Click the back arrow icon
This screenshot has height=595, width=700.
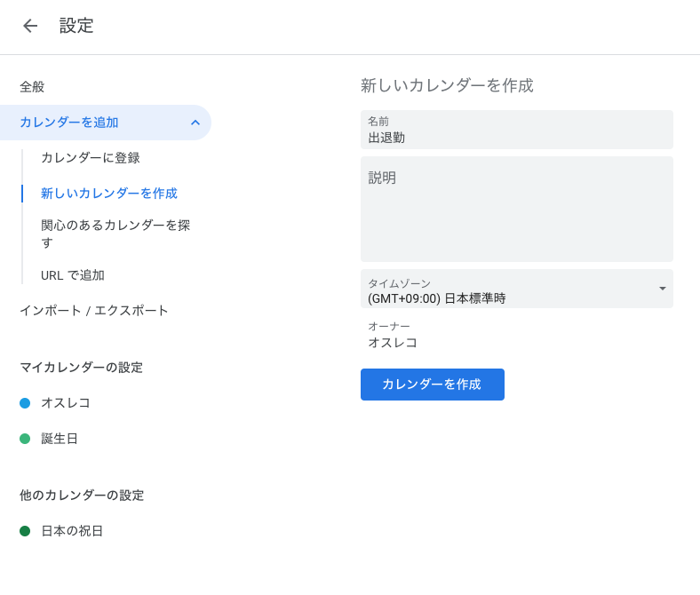click(30, 26)
